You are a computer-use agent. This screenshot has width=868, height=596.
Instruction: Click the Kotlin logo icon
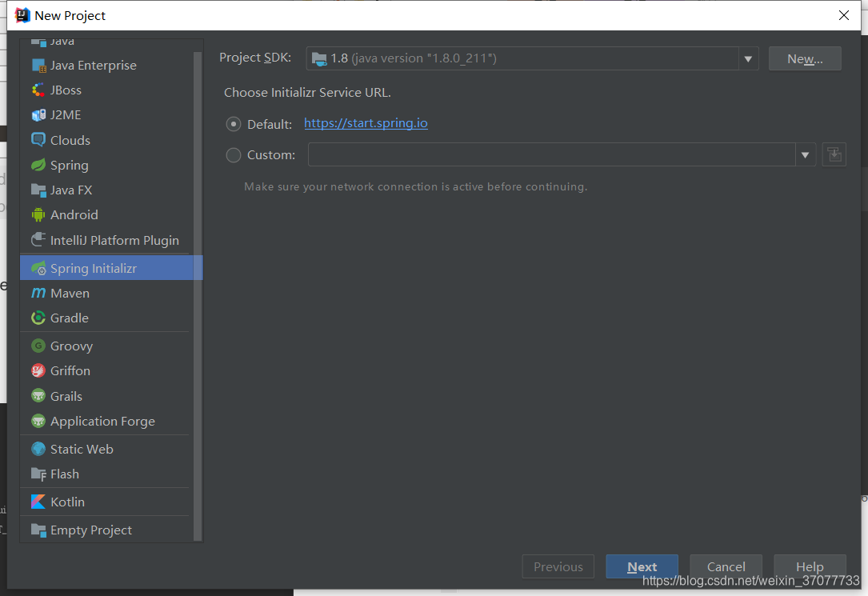point(38,502)
